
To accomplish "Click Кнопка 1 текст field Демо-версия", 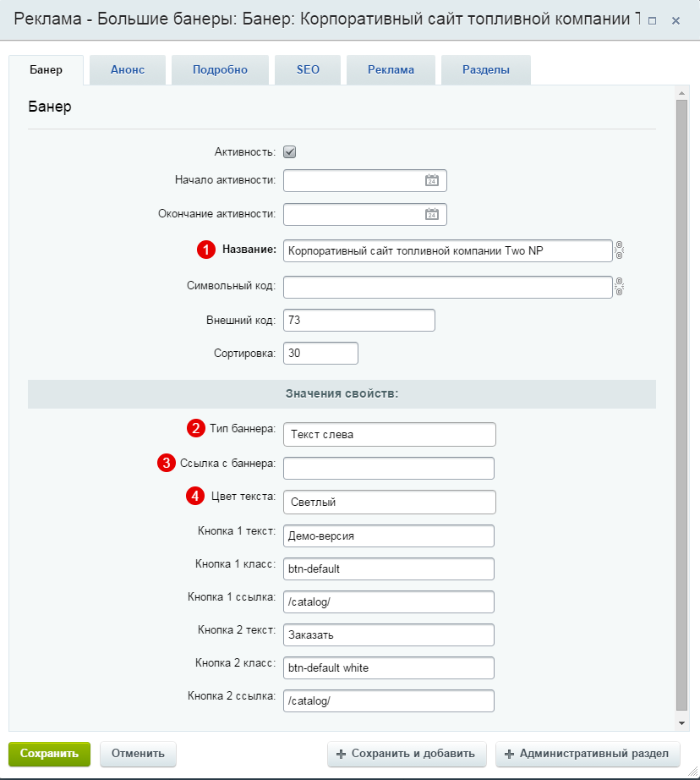I will (x=389, y=536).
